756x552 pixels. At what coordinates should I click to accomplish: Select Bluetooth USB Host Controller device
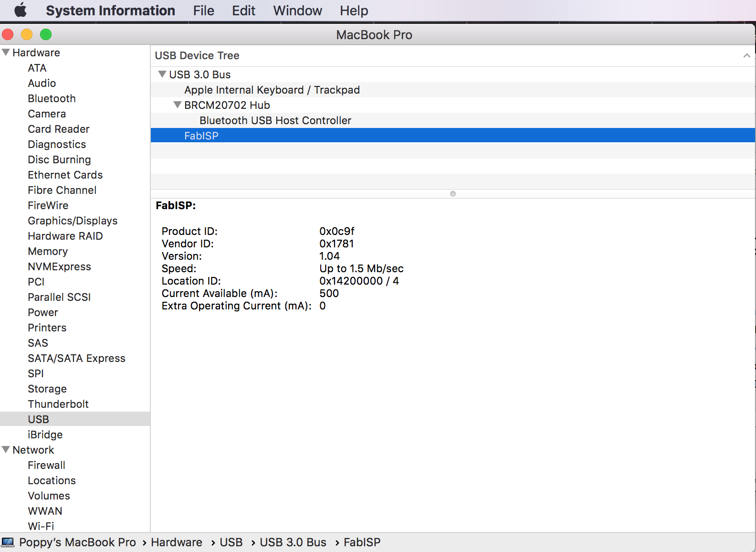[x=275, y=120]
